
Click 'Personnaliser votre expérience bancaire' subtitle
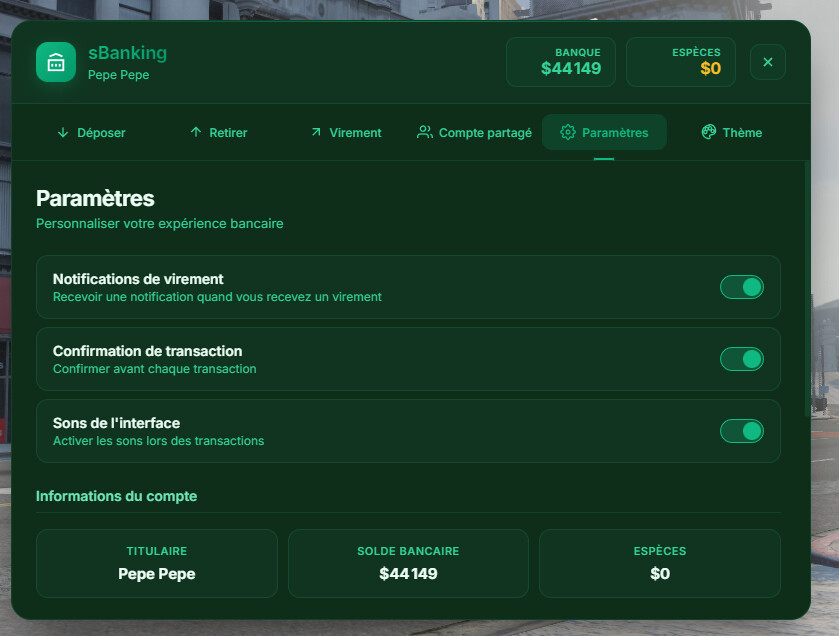pos(159,224)
